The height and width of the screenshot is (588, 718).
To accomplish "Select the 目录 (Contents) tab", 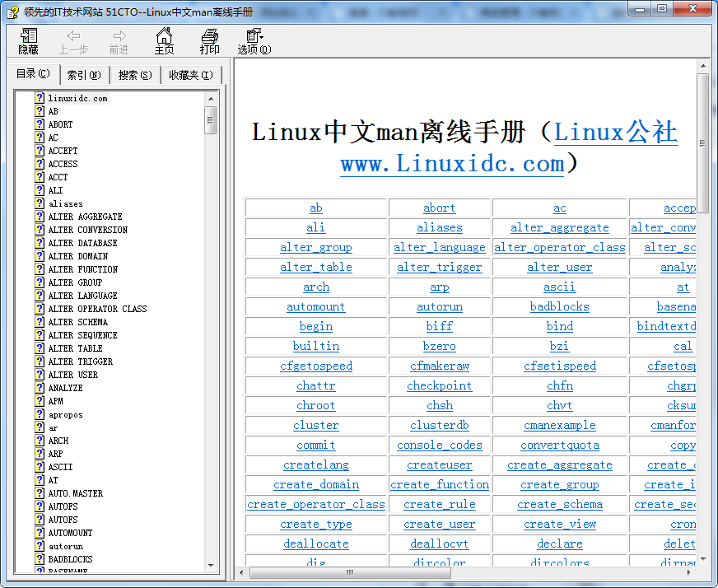I will point(32,73).
